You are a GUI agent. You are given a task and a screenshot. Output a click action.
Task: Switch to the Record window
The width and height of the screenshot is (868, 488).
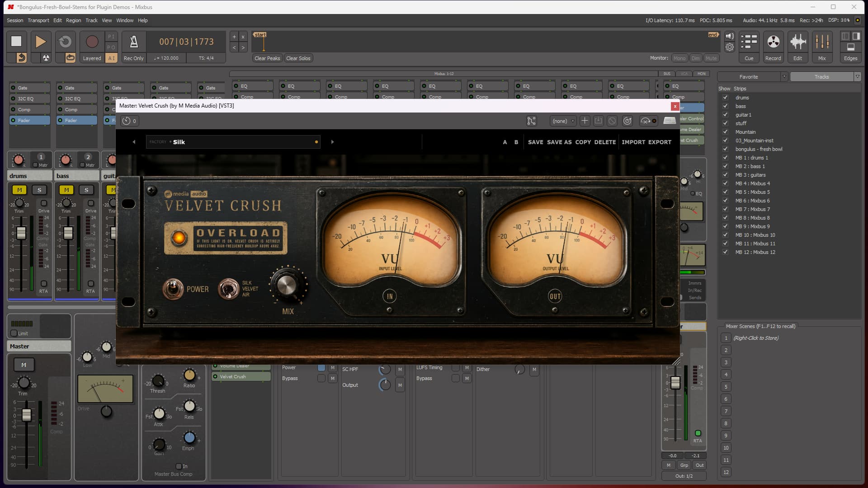click(773, 47)
